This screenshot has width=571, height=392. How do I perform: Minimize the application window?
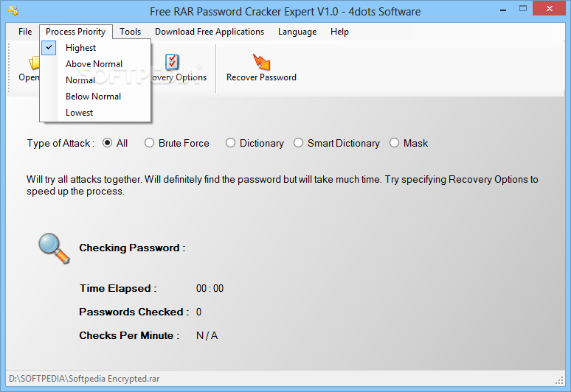(503, 10)
